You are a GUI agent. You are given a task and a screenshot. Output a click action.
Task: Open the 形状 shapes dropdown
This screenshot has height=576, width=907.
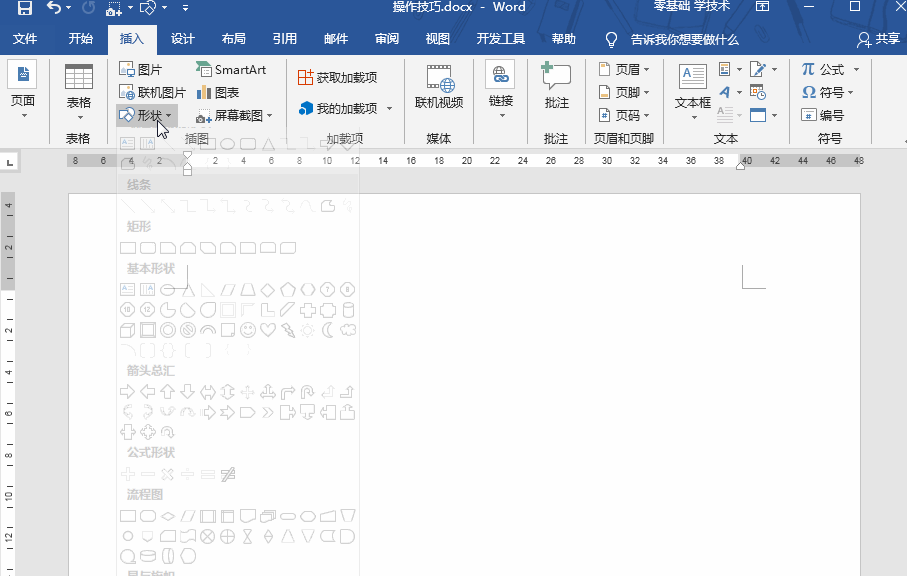click(146, 115)
